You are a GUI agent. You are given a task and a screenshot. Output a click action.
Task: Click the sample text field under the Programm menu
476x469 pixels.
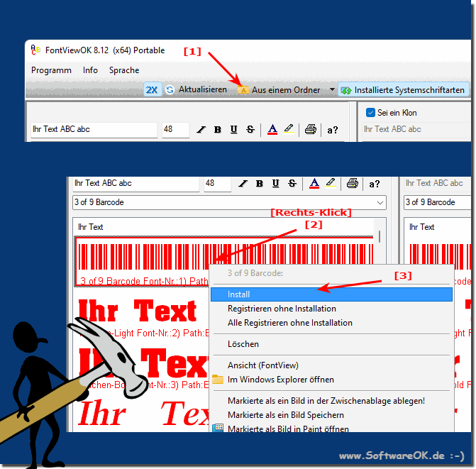tap(94, 129)
